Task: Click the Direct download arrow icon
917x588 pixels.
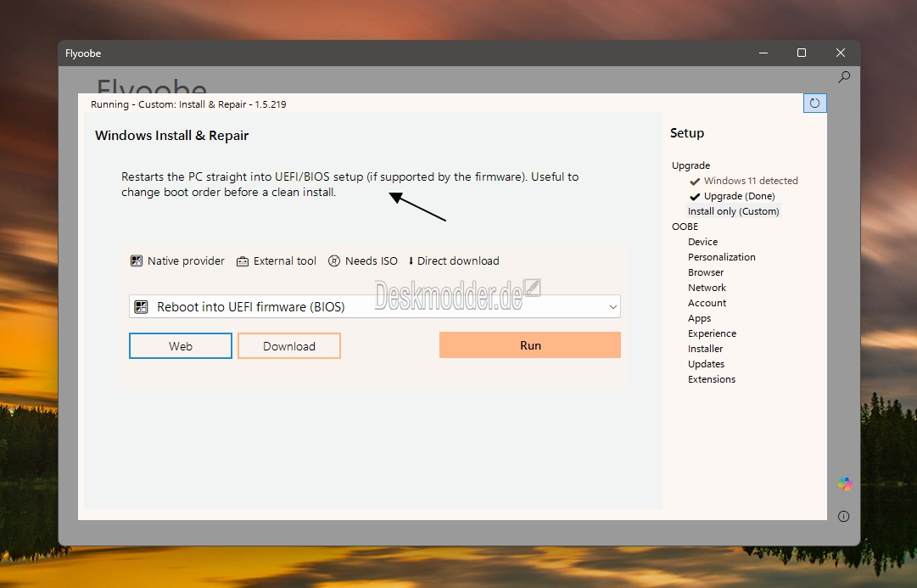Action: pos(411,261)
